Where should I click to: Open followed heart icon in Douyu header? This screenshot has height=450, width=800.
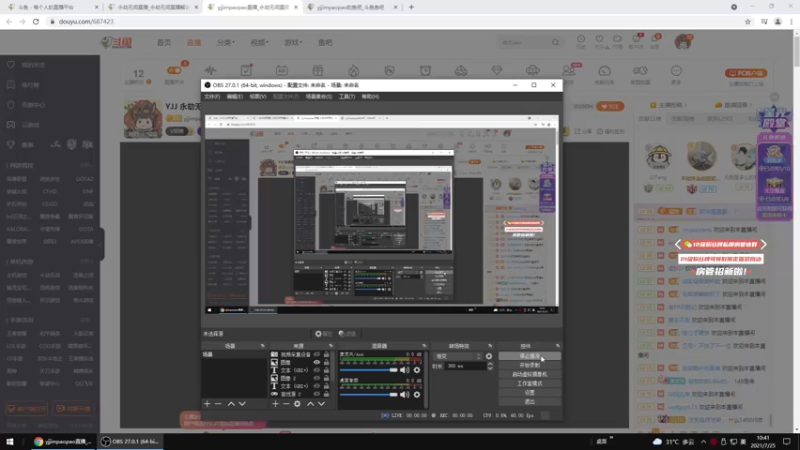click(x=599, y=41)
